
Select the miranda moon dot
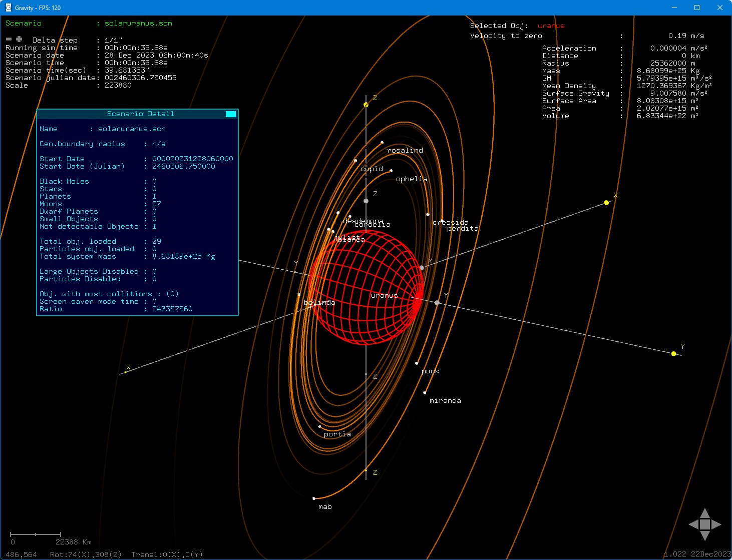[425, 393]
